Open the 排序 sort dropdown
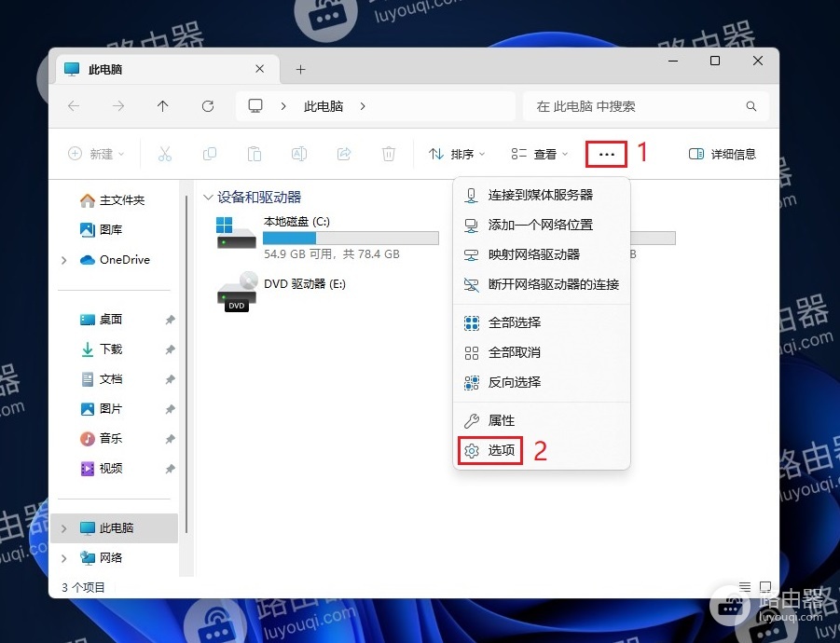This screenshot has height=643, width=840. tap(457, 154)
